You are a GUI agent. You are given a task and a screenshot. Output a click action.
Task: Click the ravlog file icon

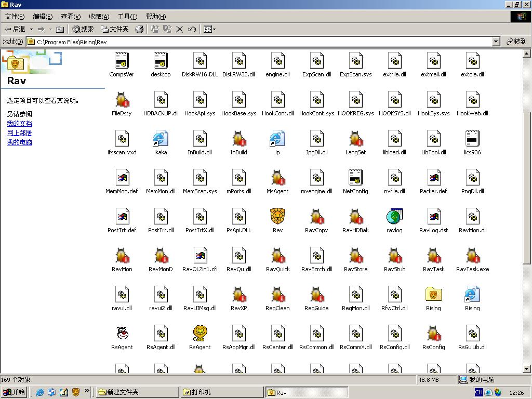395,217
